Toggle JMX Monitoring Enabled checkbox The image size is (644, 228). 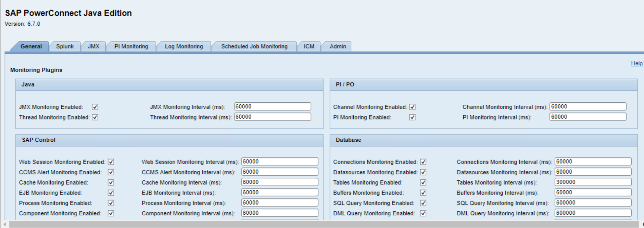(95, 107)
